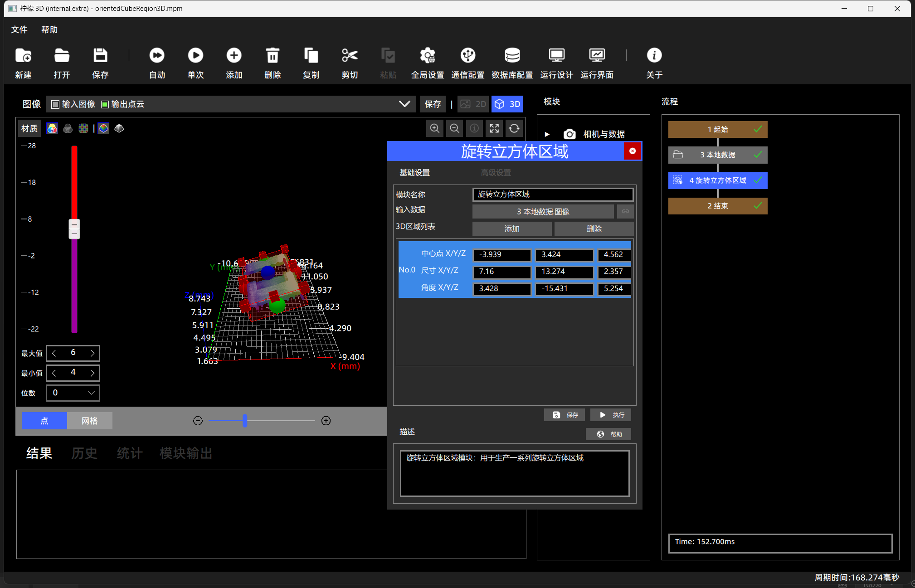915x588 pixels.
Task: Select the checkered texture material icon
Action: [x=83, y=128]
